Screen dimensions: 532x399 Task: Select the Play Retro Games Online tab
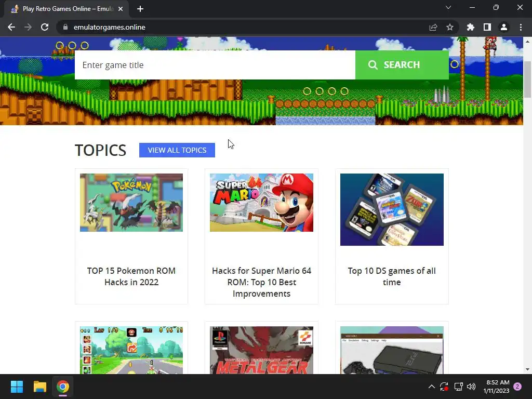66,9
